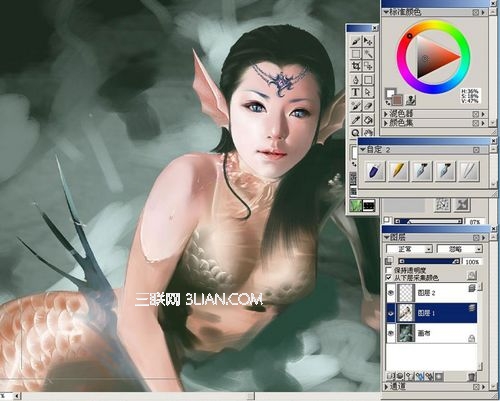
Task: Select the Paint Bucket tool
Action: coord(368,119)
